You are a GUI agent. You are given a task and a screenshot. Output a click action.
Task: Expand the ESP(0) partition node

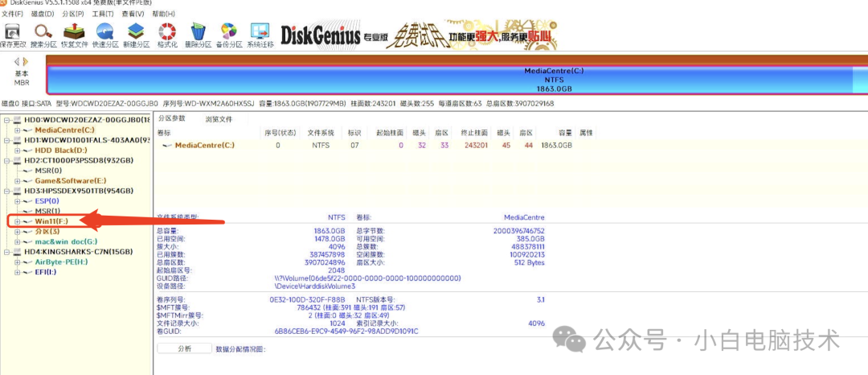(x=17, y=201)
